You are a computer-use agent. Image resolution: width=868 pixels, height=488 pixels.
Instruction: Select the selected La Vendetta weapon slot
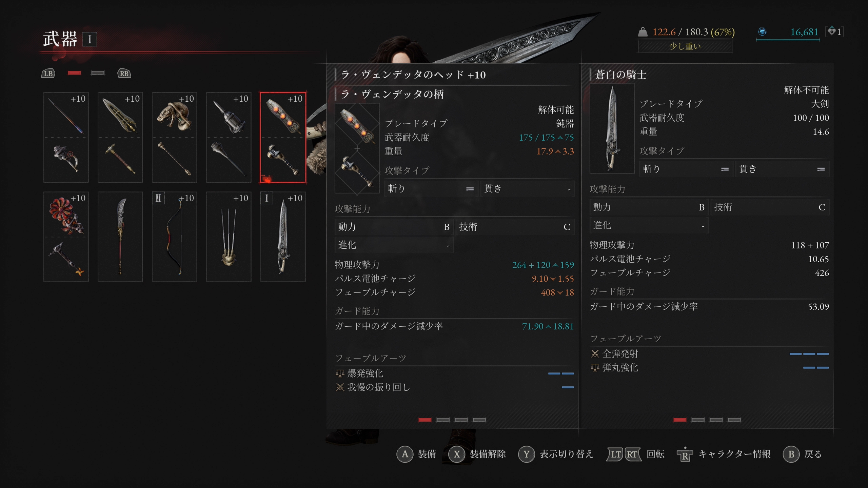[283, 137]
